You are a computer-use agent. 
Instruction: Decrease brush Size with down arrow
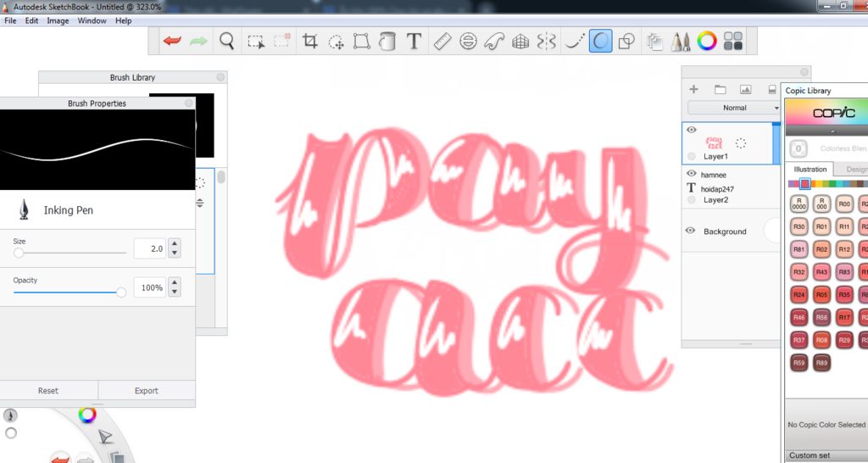pos(175,253)
